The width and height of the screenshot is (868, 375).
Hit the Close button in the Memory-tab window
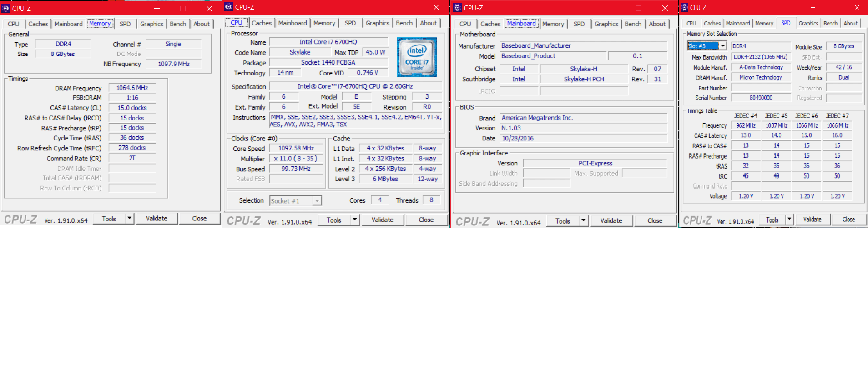tap(199, 219)
